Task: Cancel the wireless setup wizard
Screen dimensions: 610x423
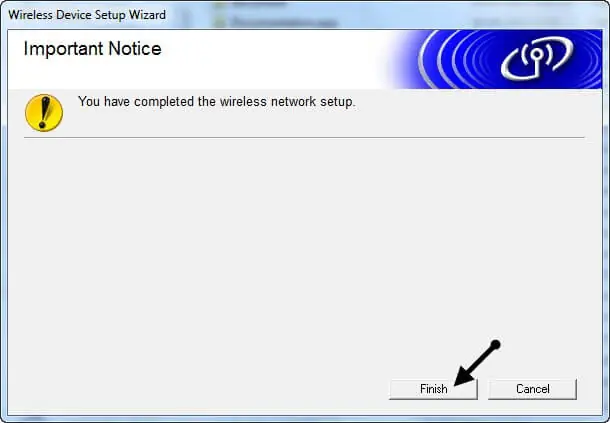Action: click(x=532, y=389)
